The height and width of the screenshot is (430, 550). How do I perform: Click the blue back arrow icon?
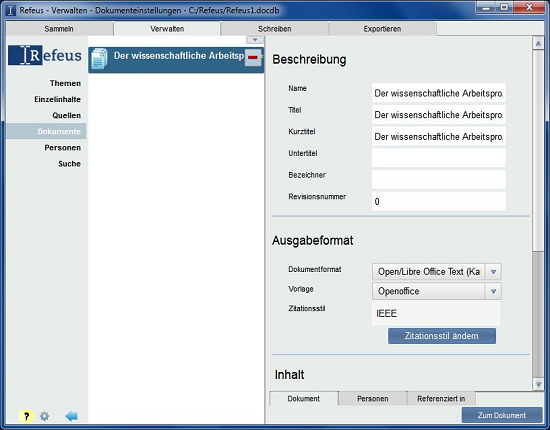point(71,416)
